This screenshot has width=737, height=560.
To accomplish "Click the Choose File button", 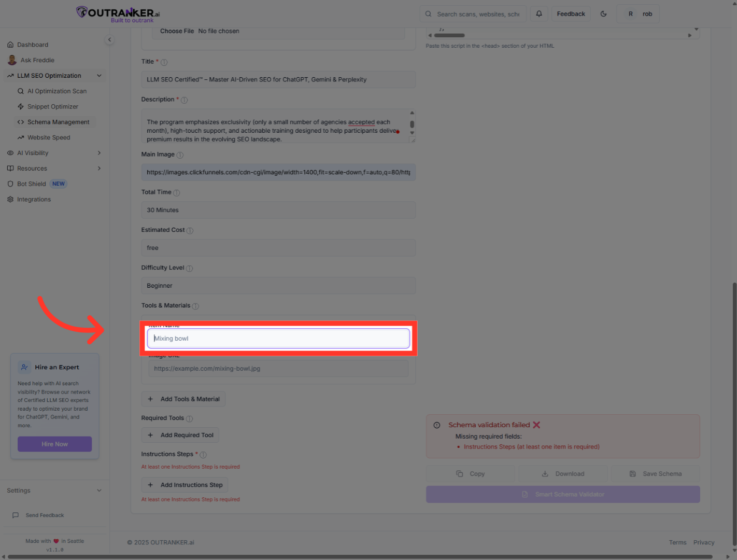I will pyautogui.click(x=177, y=31).
